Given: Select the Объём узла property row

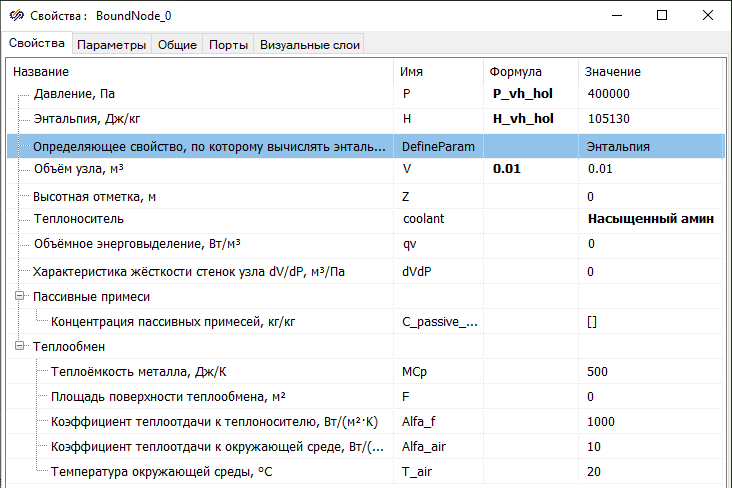Looking at the screenshot, I should pyautogui.click(x=200, y=170).
